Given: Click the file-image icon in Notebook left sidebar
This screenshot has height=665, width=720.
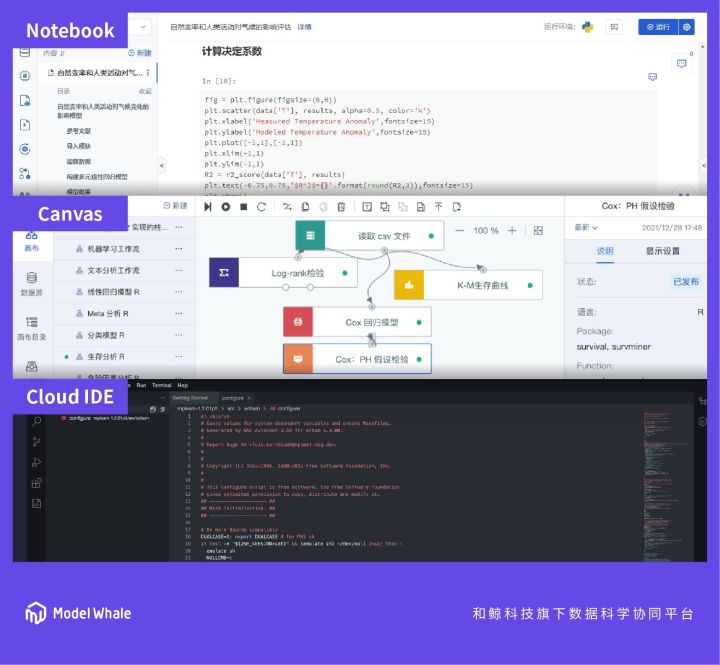Looking at the screenshot, I should [25, 101].
